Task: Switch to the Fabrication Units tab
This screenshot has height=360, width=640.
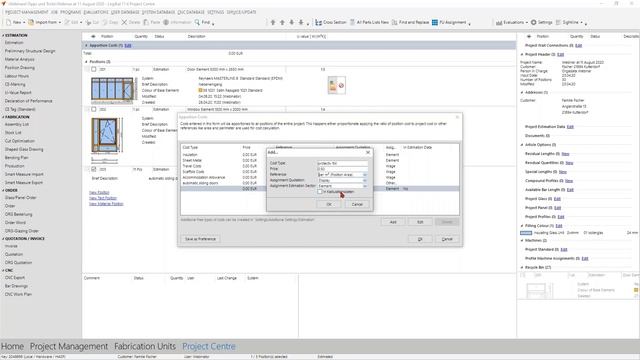Action: click(x=145, y=346)
